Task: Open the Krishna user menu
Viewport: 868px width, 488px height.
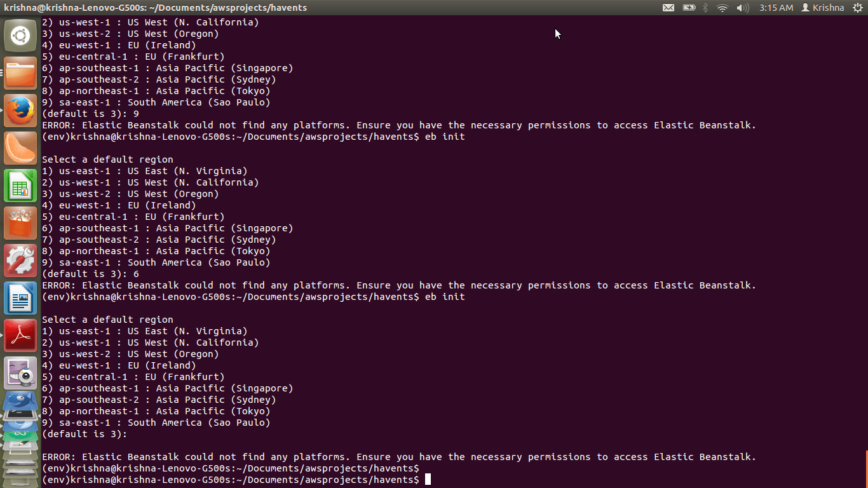Action: point(823,8)
